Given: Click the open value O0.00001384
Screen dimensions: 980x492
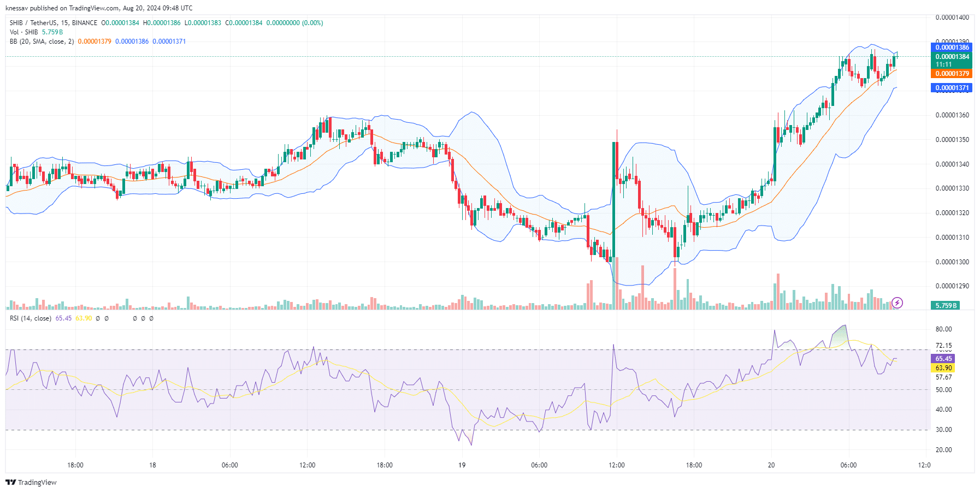Looking at the screenshot, I should (120, 23).
